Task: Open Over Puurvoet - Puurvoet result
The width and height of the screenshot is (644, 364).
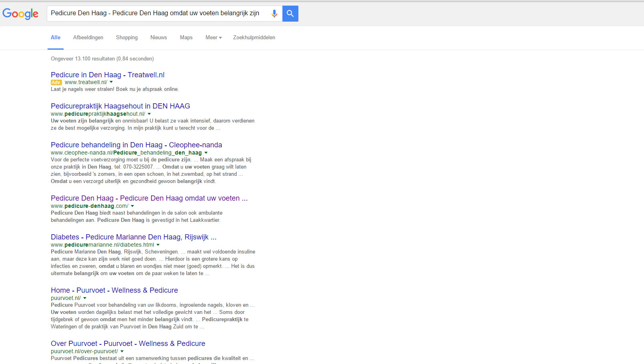Action: 128,344
